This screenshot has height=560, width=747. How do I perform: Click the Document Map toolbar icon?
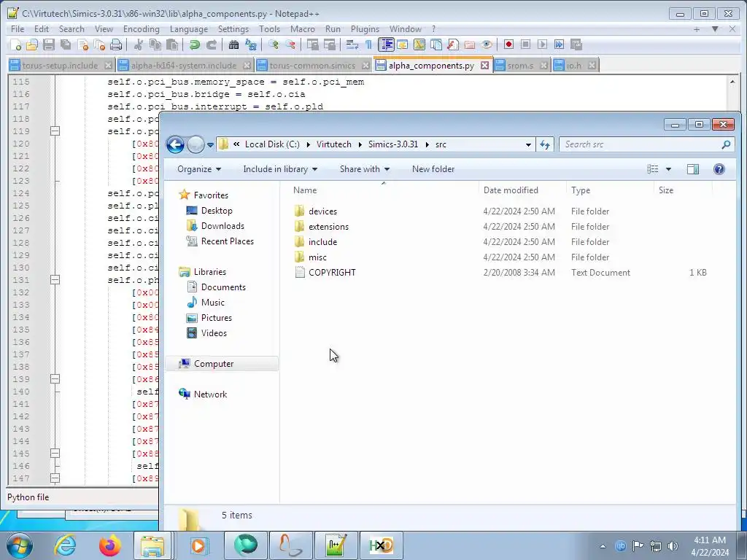tap(419, 44)
